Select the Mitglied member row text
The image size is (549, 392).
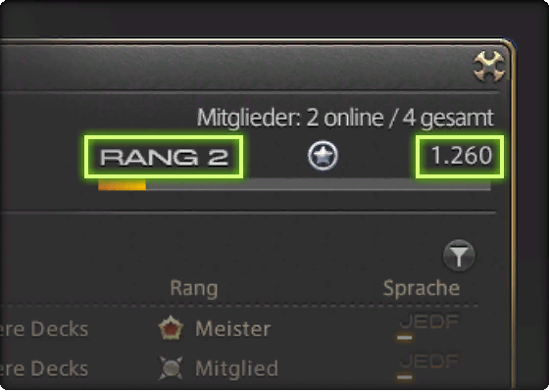[236, 368]
